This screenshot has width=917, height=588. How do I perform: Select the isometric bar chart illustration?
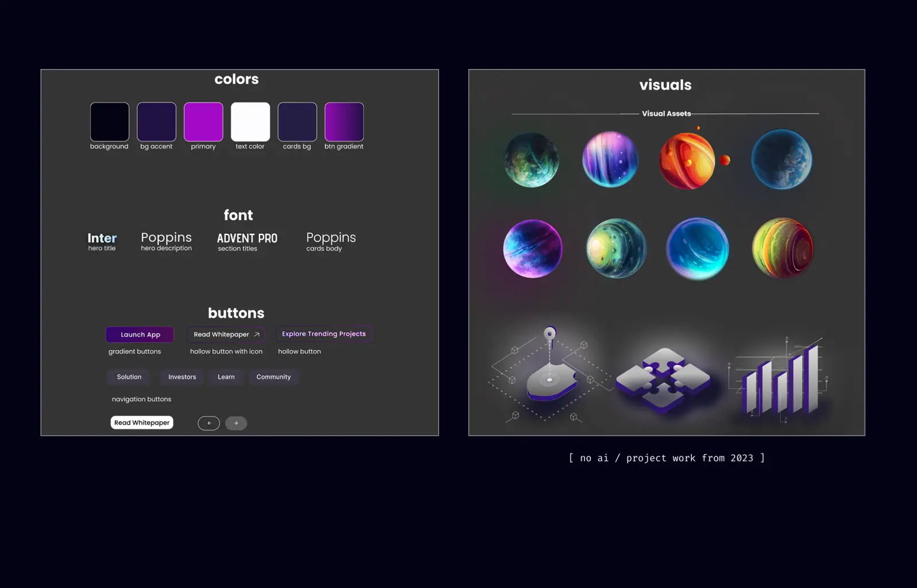pyautogui.click(x=780, y=379)
